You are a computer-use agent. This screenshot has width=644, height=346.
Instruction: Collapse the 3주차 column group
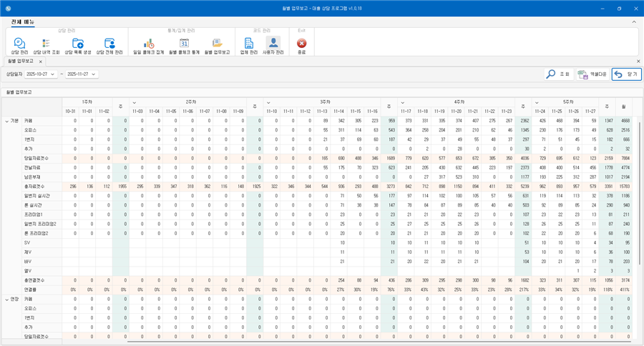pos(268,103)
